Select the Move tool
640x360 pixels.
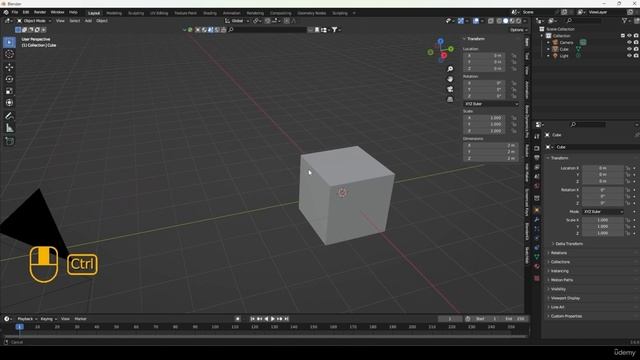point(9,67)
